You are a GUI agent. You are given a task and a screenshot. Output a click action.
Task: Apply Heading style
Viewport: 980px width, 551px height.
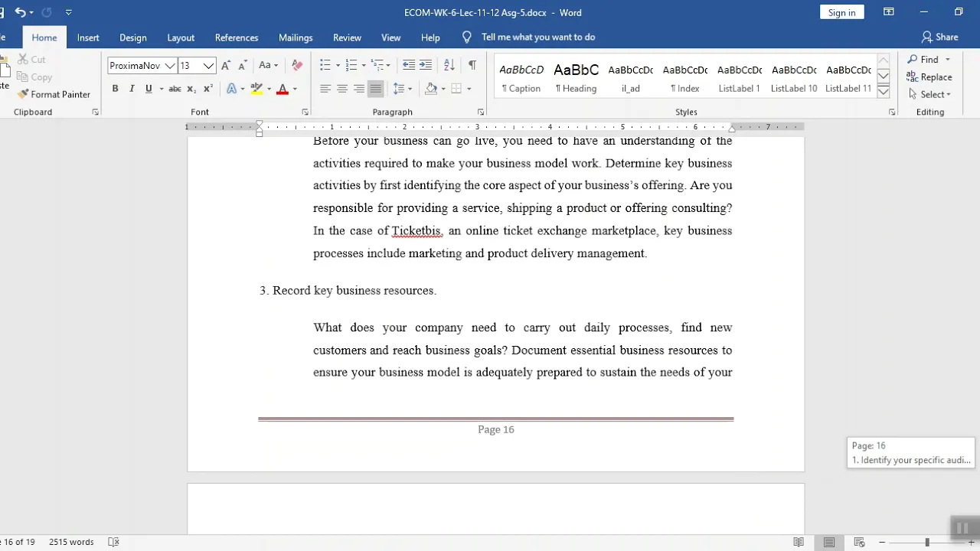(576, 77)
